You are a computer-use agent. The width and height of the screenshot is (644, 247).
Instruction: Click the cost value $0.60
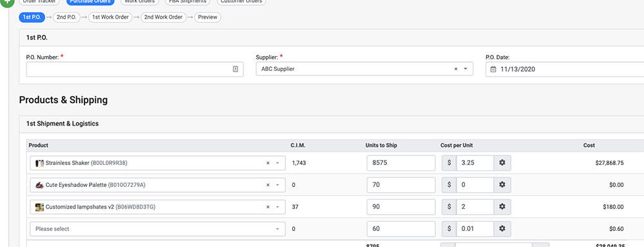(616, 229)
